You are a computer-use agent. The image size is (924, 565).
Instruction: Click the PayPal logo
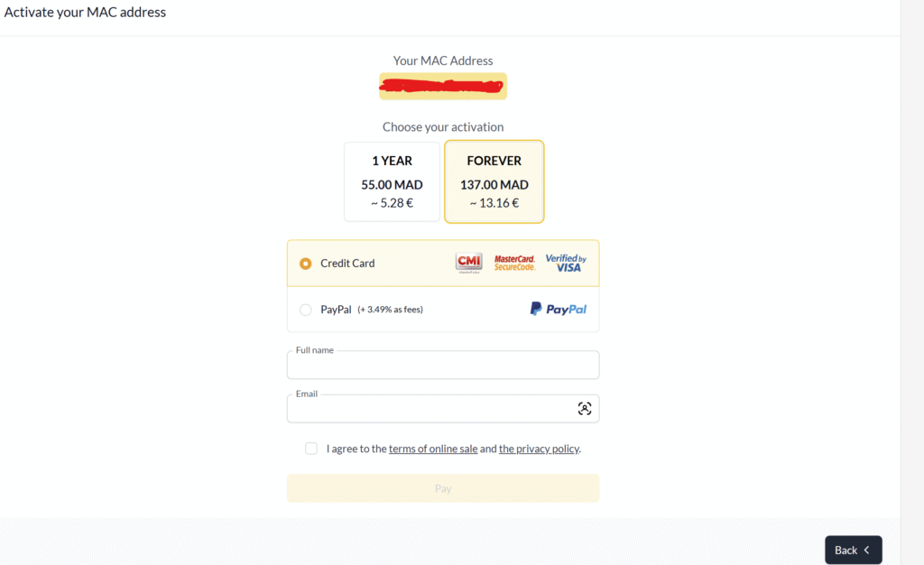point(558,310)
